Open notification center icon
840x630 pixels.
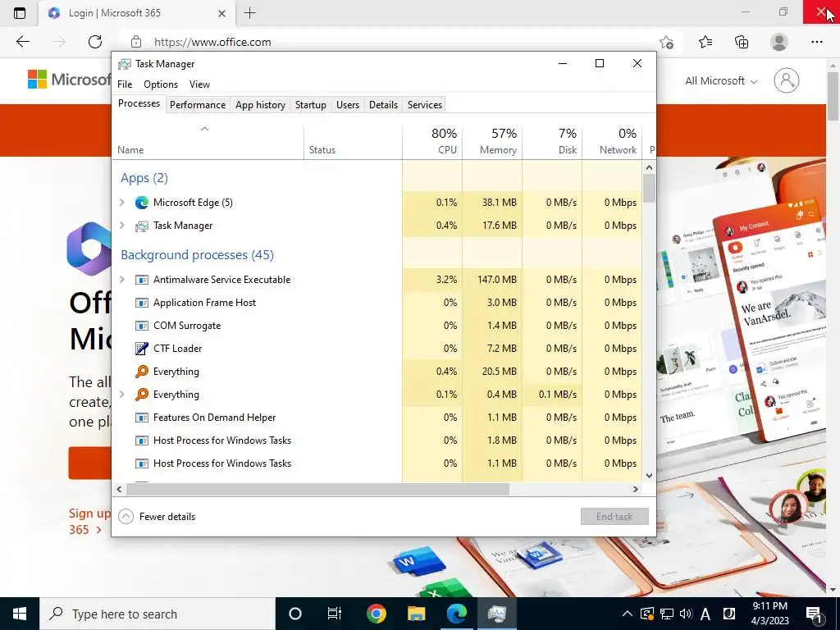pos(815,614)
